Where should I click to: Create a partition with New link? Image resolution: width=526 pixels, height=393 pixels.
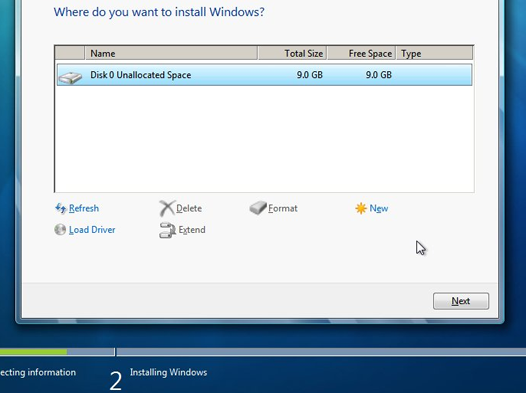[x=379, y=208]
